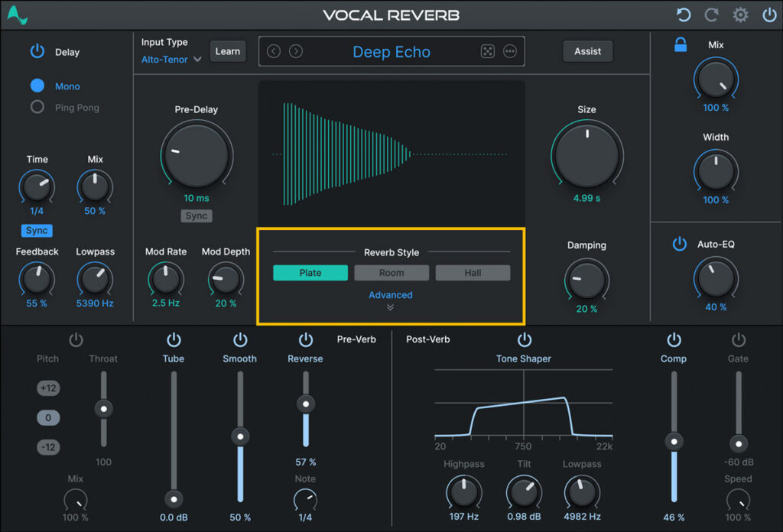Click the Tone Shaper Highpass knob

pos(464,492)
